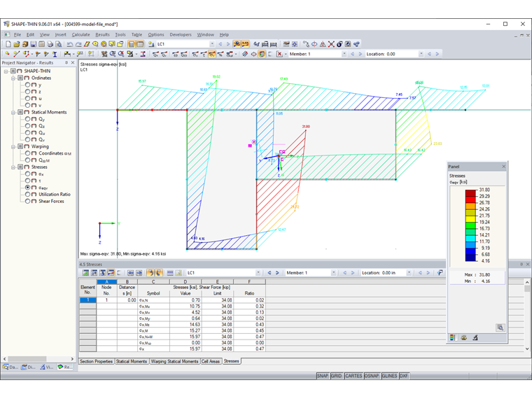The width and height of the screenshot is (532, 399).
Task: Select Statical Moments Qy radio button
Action: (x=27, y=119)
